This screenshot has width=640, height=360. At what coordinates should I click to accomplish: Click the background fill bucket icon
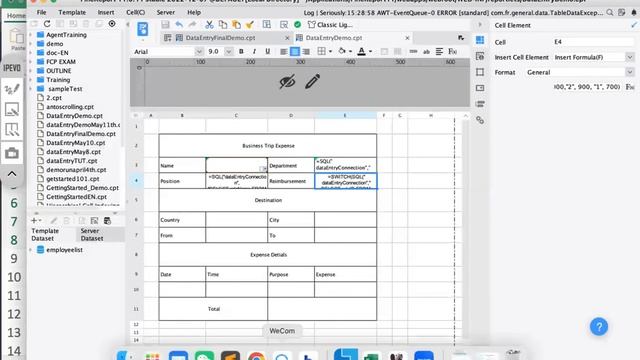pos(342,51)
